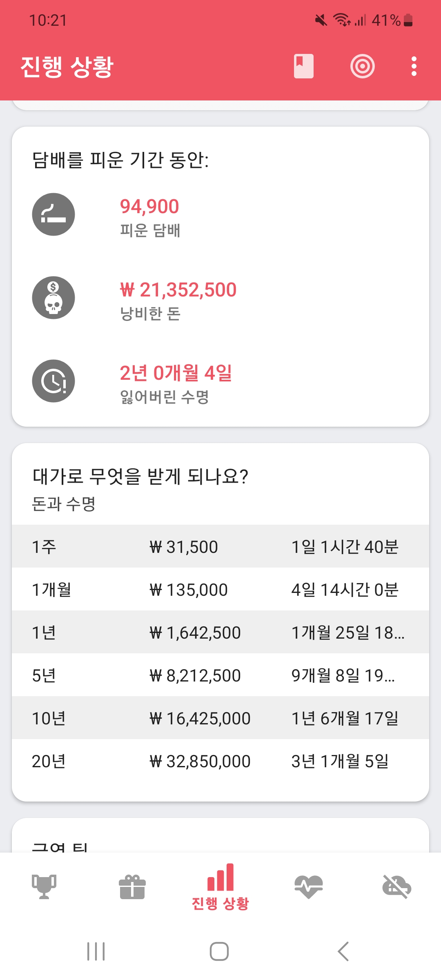Tap the target goal icon in header
This screenshot has height=980, width=441.
362,66
